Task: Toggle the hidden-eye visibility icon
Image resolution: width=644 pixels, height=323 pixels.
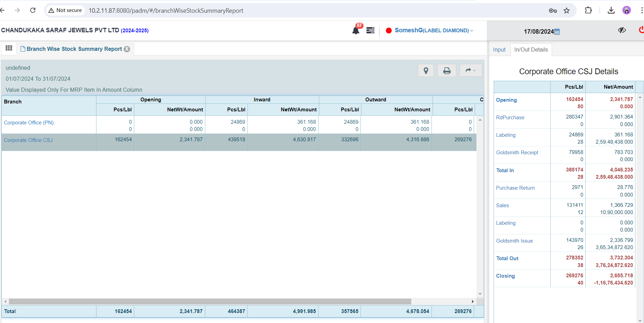Action: [x=622, y=30]
